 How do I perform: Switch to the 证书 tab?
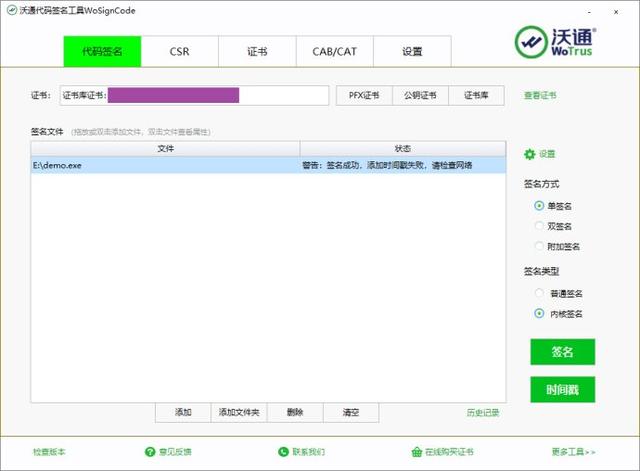tap(257, 51)
